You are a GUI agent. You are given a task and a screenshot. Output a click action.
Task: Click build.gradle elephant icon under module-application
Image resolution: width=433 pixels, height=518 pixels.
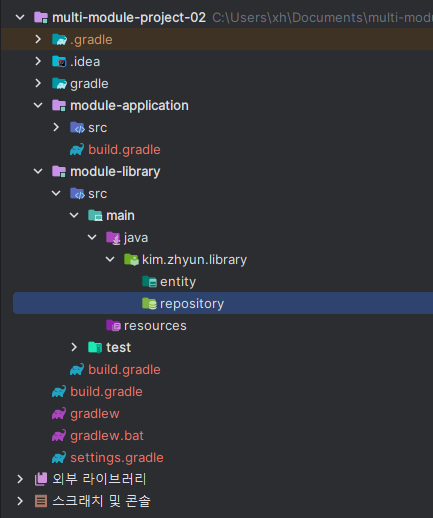point(77,149)
